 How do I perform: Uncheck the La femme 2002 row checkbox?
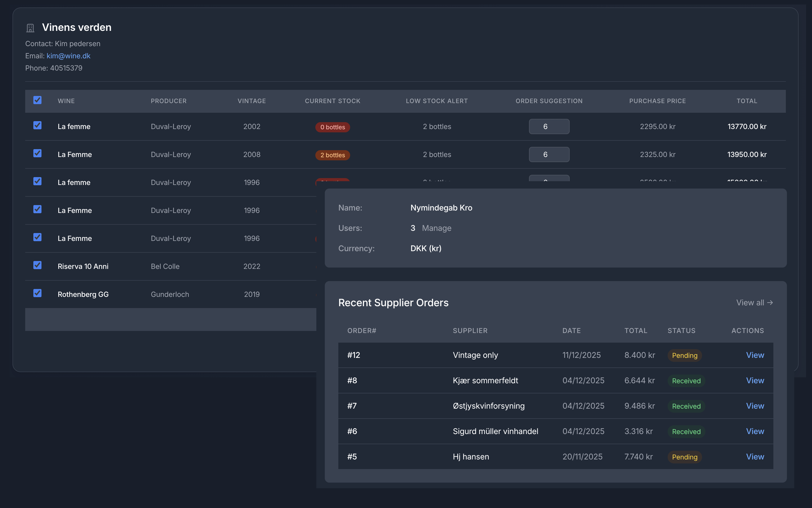(x=37, y=125)
